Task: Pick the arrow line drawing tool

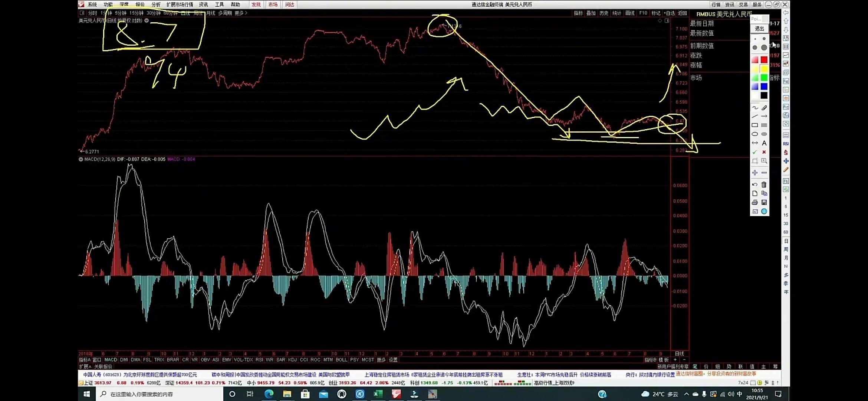Action: (x=764, y=116)
